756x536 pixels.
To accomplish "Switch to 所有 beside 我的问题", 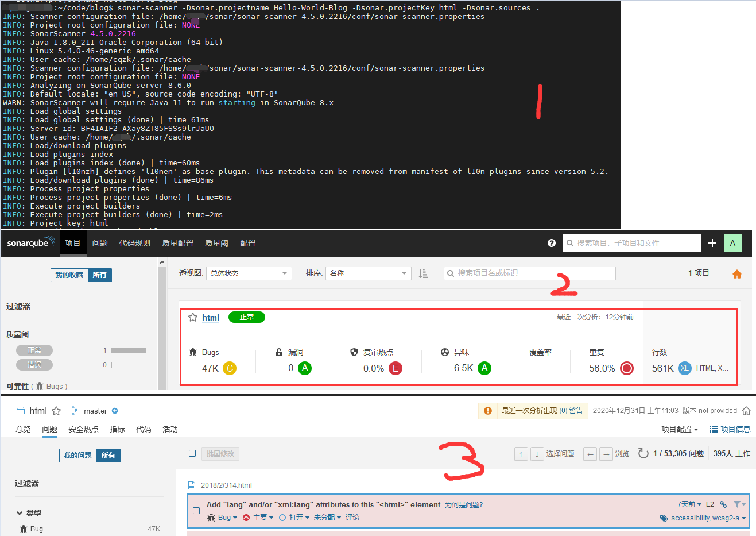I will (x=108, y=456).
